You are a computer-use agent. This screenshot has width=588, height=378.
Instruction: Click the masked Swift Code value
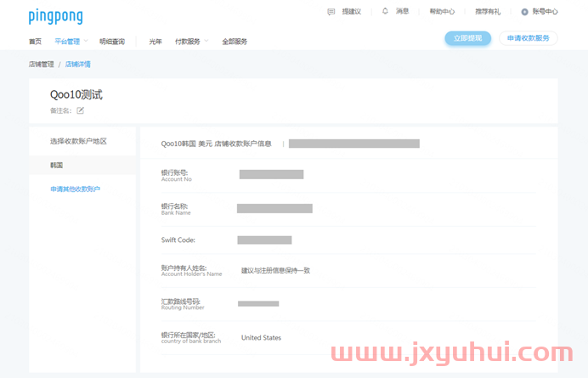pos(264,240)
